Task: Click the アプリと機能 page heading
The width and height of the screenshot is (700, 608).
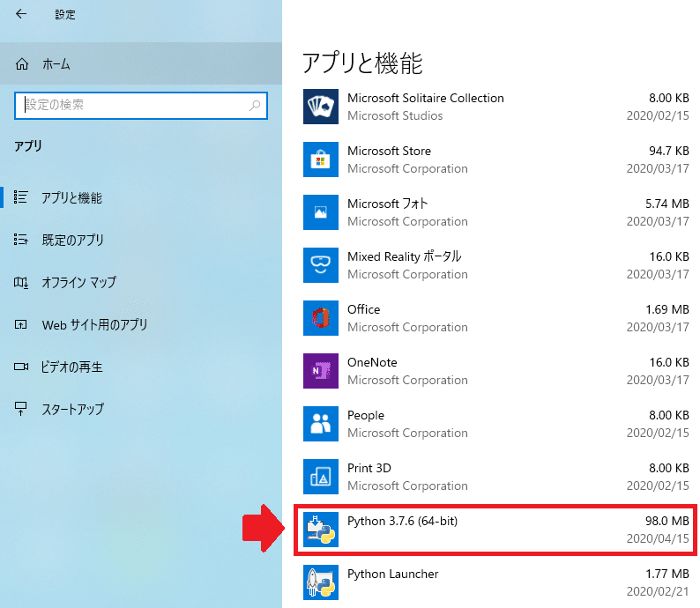Action: pos(362,63)
